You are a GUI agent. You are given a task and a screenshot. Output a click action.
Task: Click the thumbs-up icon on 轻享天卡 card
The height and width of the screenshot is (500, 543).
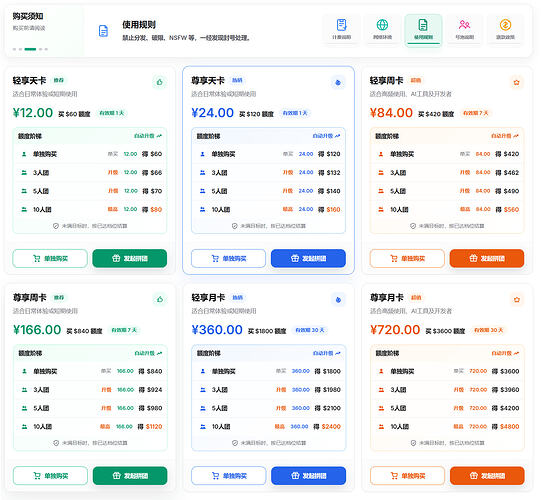pos(160,82)
